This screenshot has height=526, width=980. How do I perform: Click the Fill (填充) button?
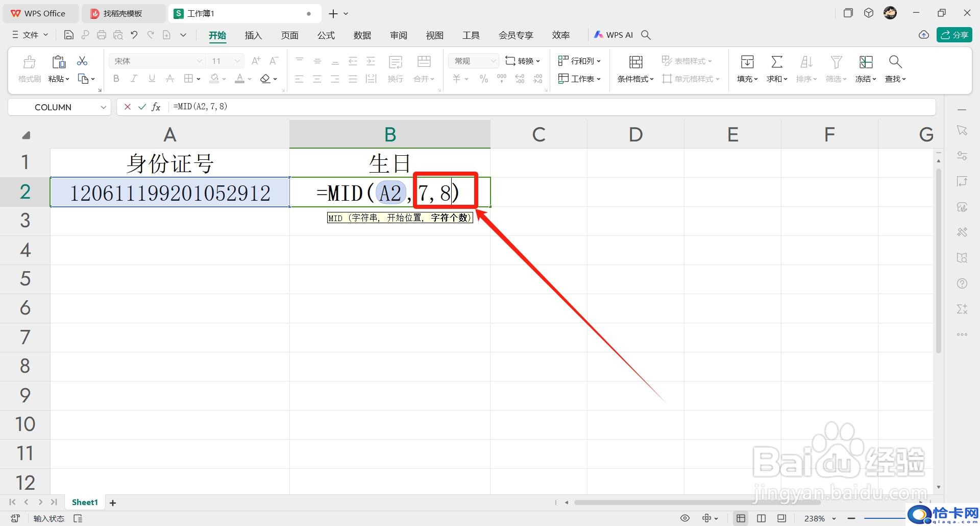point(747,68)
